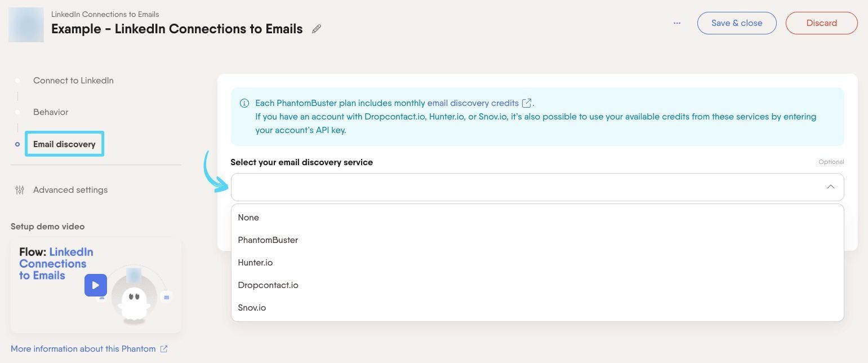Select the Hunter.io option
The width and height of the screenshot is (868, 363).
[x=537, y=263]
